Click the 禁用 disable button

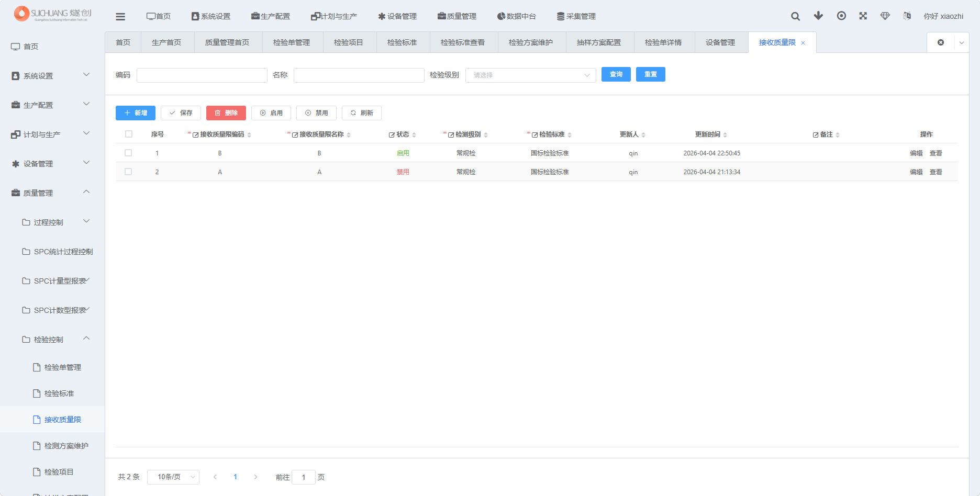[316, 113]
